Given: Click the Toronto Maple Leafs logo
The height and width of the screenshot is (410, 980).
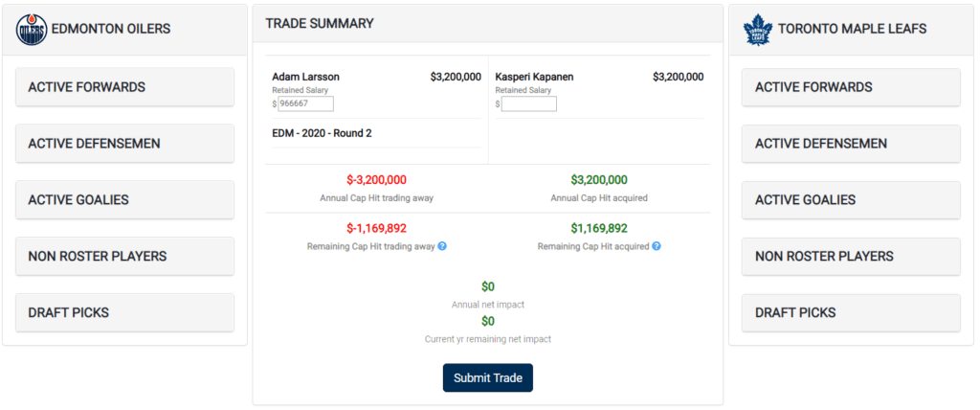Looking at the screenshot, I should pos(757,29).
